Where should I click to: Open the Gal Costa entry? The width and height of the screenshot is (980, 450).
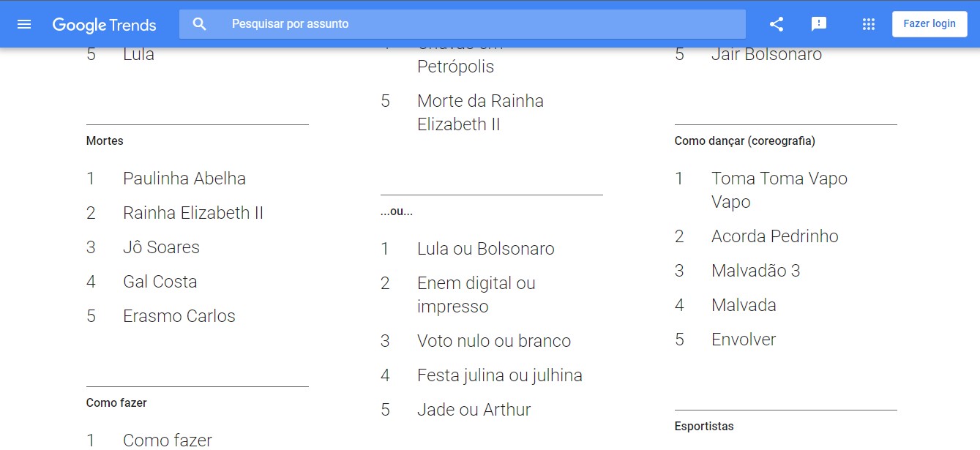point(160,282)
